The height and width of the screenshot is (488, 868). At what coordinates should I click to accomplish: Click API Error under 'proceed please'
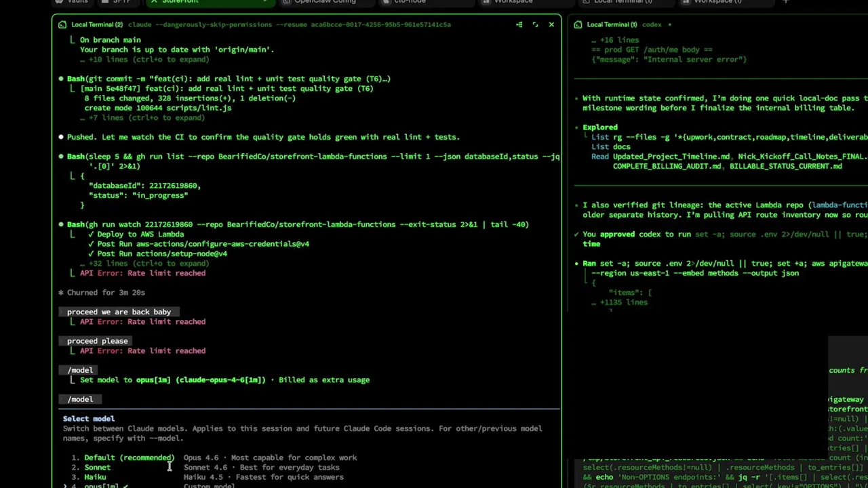pos(142,351)
